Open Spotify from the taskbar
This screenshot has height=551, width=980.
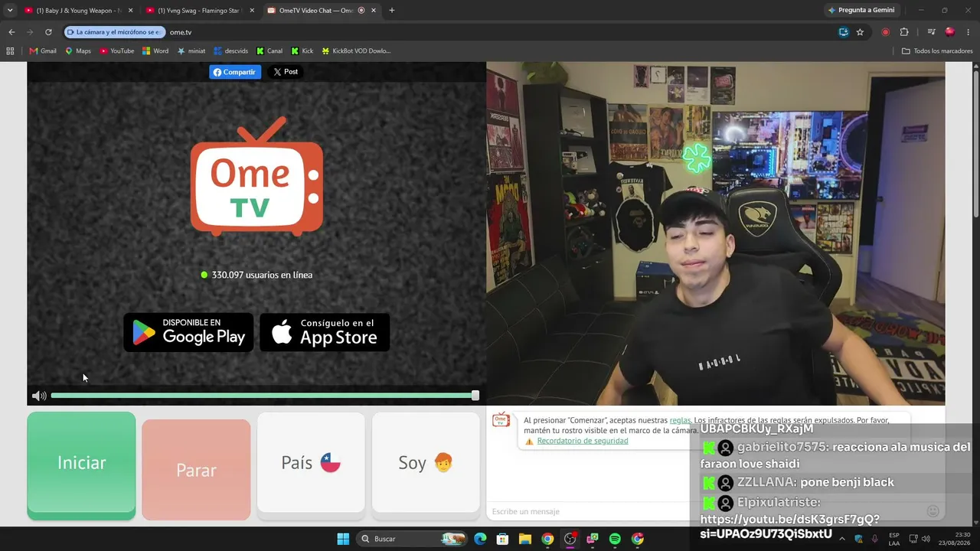pos(615,539)
